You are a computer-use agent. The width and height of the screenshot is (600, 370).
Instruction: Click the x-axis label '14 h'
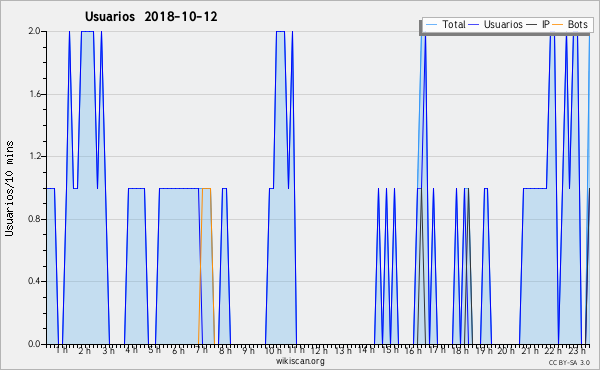[x=367, y=350]
